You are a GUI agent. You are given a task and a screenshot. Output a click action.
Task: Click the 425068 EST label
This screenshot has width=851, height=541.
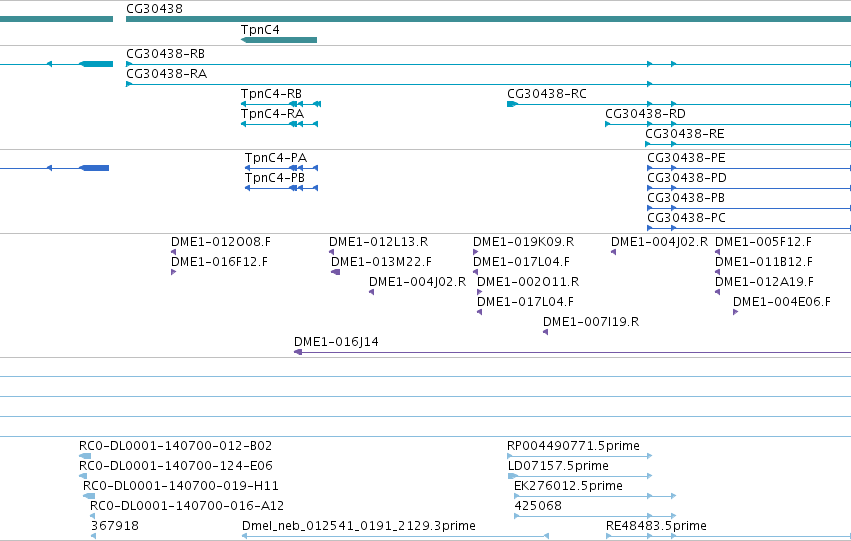pyautogui.click(x=538, y=506)
